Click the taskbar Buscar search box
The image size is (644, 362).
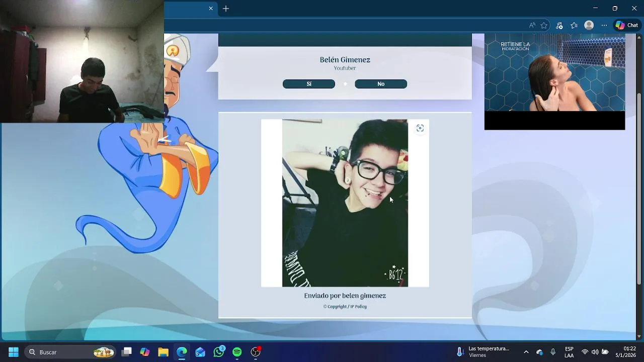(70, 352)
